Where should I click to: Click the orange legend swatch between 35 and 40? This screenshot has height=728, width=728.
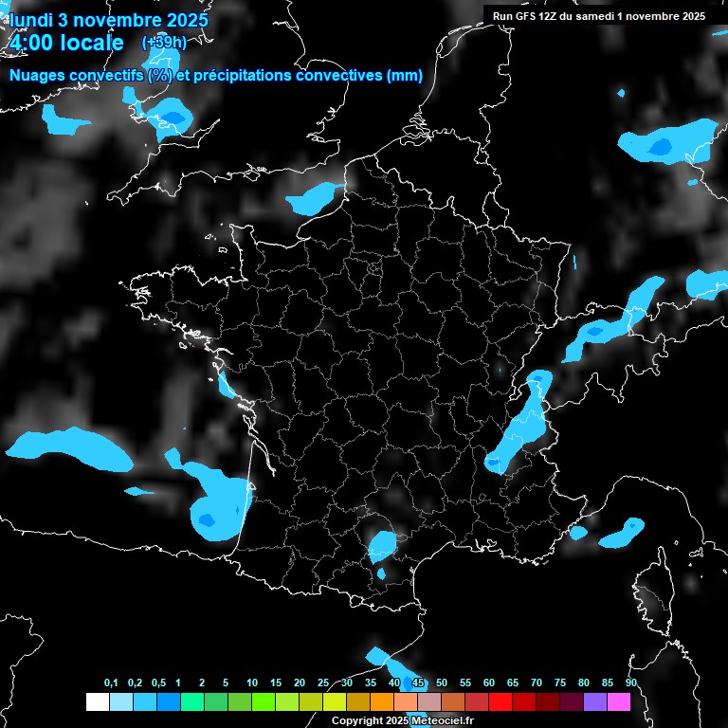[x=382, y=701]
